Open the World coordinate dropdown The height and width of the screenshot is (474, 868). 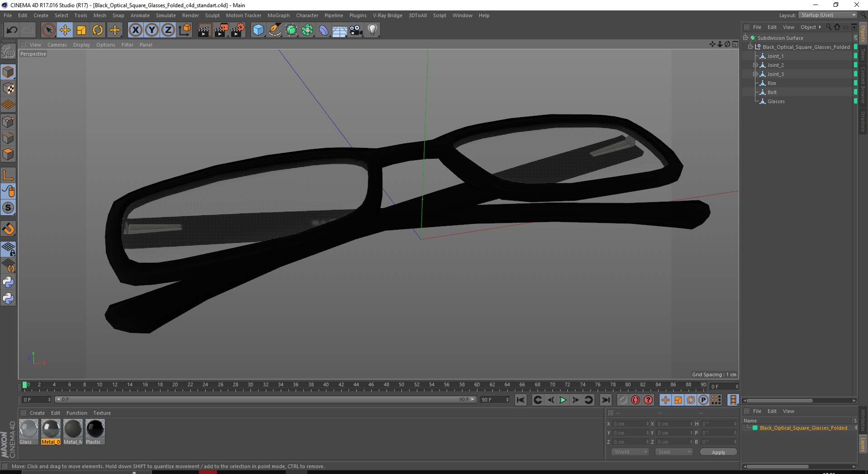pyautogui.click(x=630, y=452)
